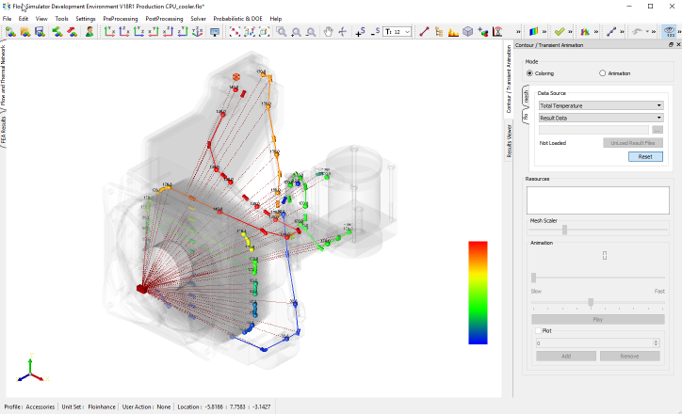Open the PostProcessing menu
The image size is (682, 414).
coord(164,18)
